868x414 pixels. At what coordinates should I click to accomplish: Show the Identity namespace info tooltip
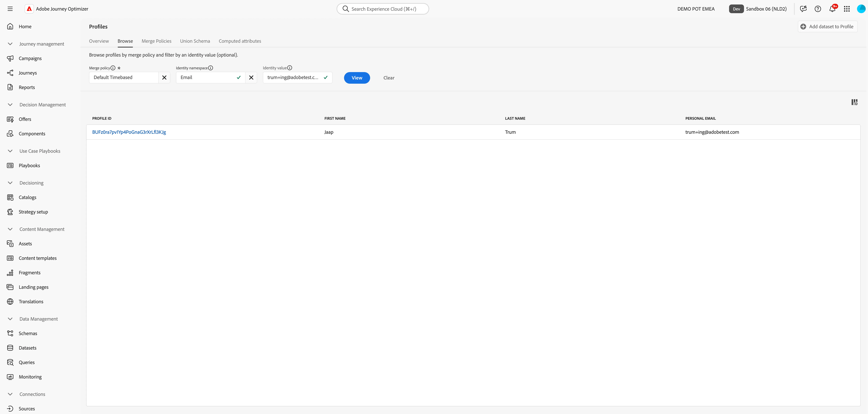coord(211,68)
